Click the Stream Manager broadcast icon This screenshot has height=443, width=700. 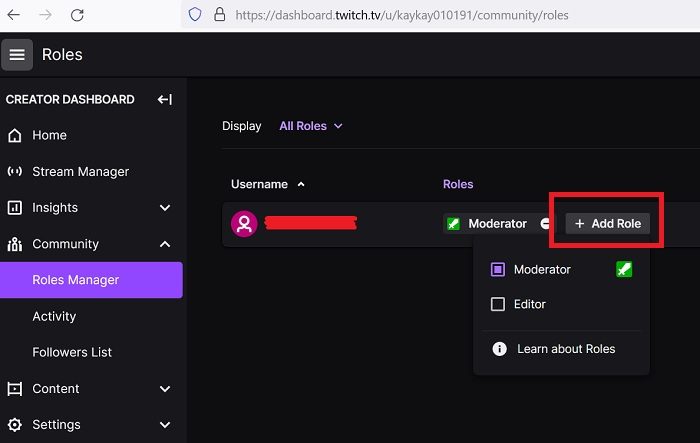[14, 171]
